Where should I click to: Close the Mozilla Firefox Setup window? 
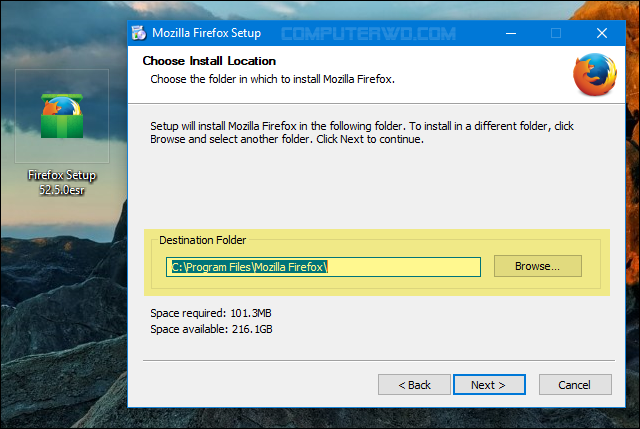[602, 33]
